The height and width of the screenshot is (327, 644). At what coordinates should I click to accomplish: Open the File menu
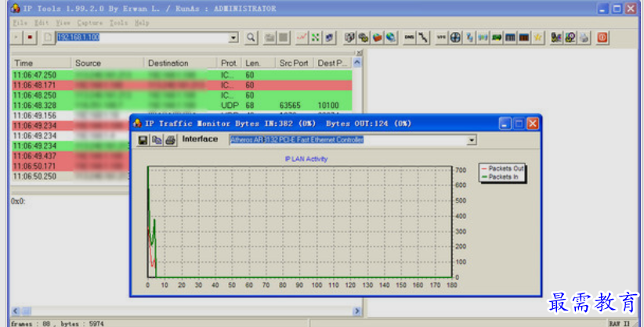20,23
